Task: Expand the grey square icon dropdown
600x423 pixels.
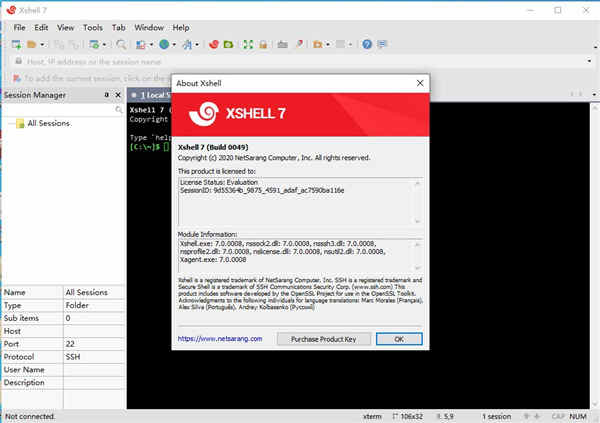Action: pos(350,45)
